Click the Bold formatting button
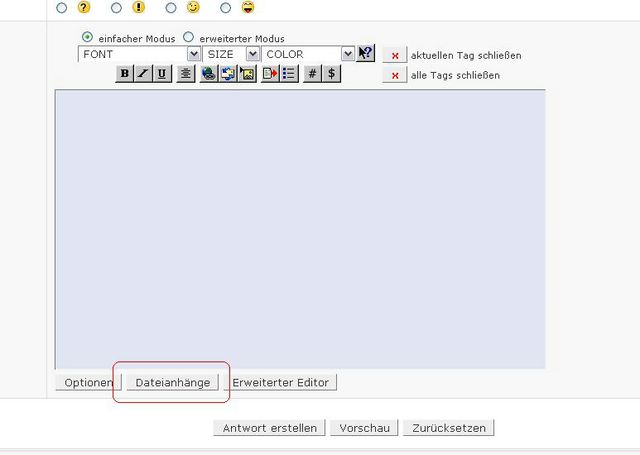This screenshot has width=640, height=455. click(x=124, y=74)
